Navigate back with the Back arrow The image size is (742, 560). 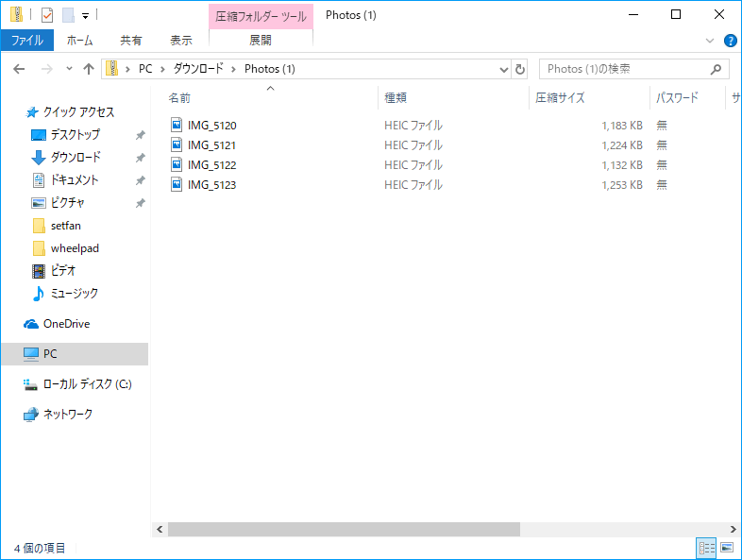point(20,69)
